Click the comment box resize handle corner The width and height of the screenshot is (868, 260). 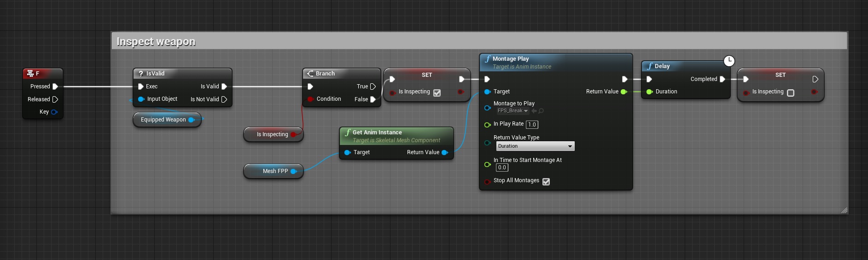844,210
